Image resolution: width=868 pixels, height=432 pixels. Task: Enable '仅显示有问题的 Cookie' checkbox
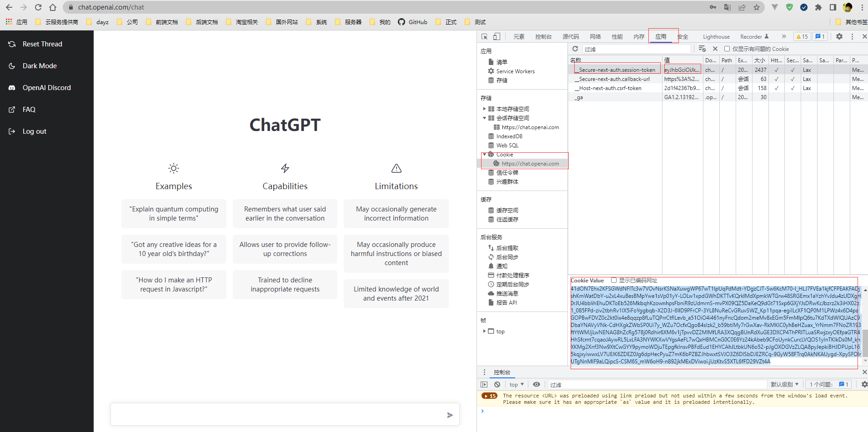pos(727,49)
